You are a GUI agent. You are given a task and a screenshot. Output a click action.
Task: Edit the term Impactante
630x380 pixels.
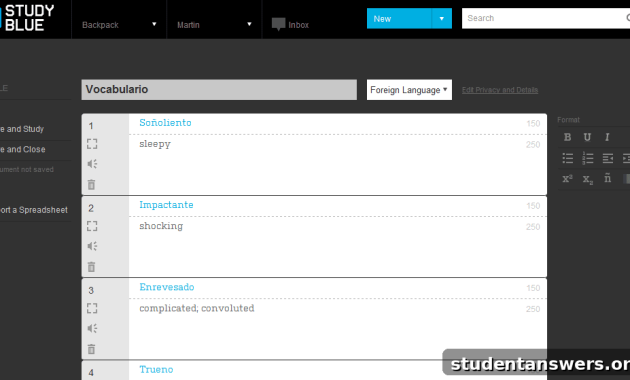[166, 205]
